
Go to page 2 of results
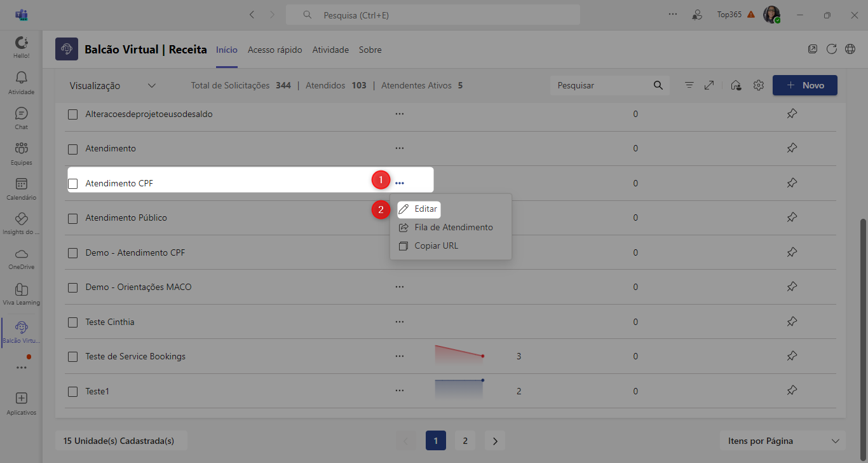pyautogui.click(x=465, y=441)
